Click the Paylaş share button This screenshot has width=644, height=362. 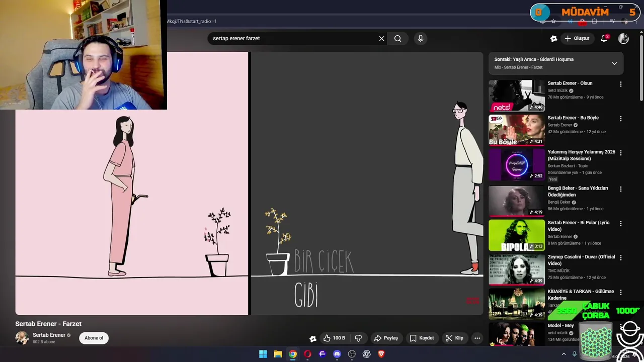(386, 338)
